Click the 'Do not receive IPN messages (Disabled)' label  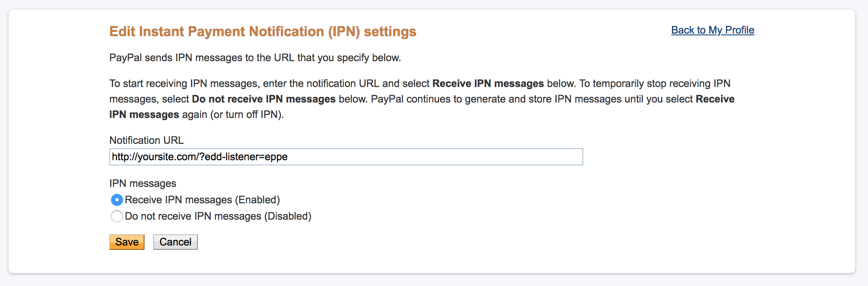pos(218,216)
